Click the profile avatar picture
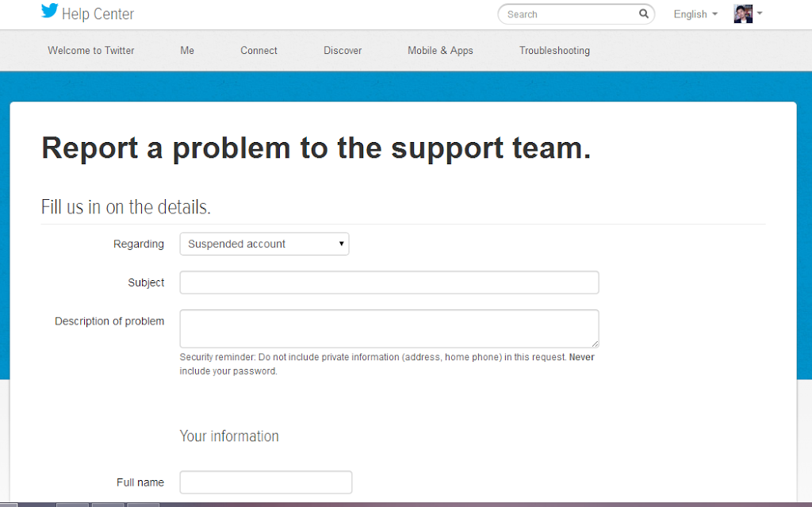This screenshot has height=507, width=812. pos(743,14)
